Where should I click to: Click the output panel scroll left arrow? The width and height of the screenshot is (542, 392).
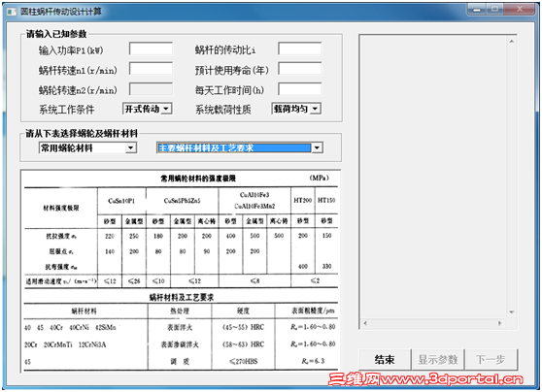point(365,323)
